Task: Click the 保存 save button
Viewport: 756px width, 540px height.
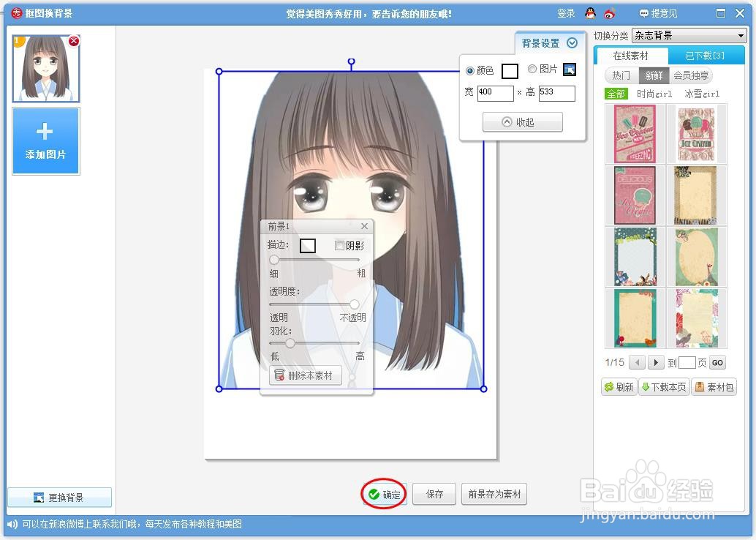Action: coord(434,494)
